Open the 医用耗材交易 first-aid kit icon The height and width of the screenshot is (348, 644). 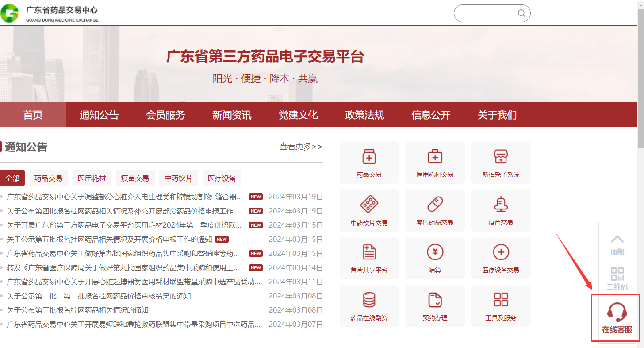[x=435, y=157]
